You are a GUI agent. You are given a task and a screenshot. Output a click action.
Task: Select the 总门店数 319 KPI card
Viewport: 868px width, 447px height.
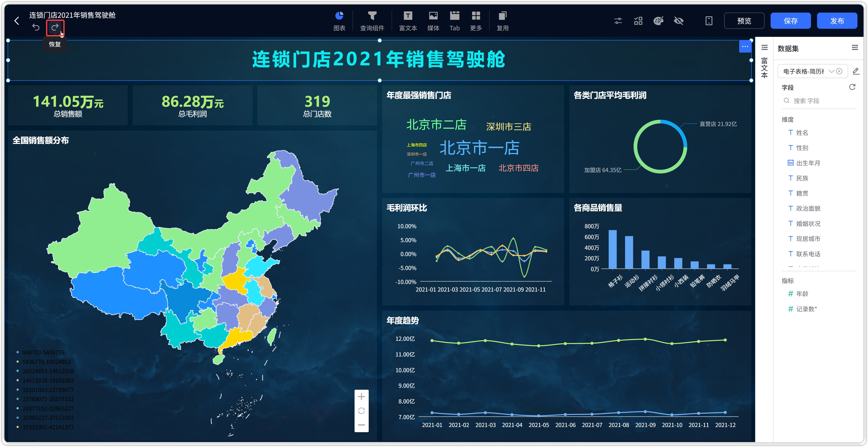click(317, 105)
